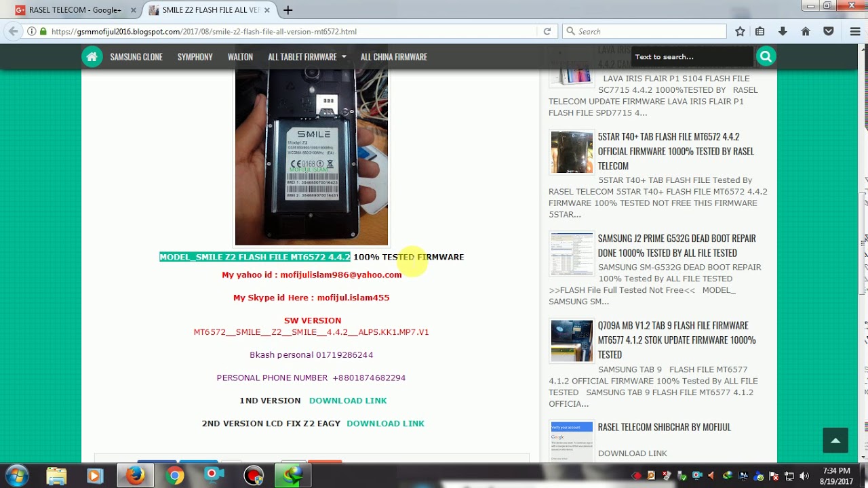Click the highlighted MODEL_SMILE Z2 FLASH FILE heading
This screenshot has height=488, width=868.
coord(255,257)
